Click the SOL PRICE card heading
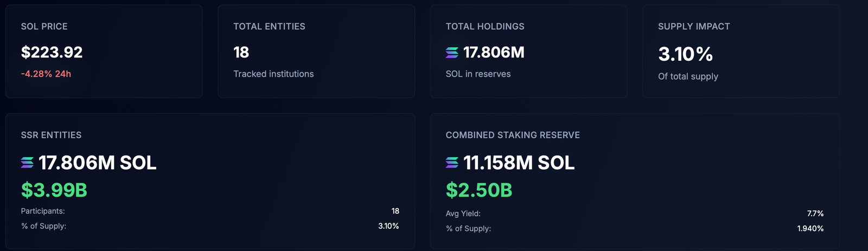Image resolution: width=868 pixels, height=251 pixels. point(44,27)
